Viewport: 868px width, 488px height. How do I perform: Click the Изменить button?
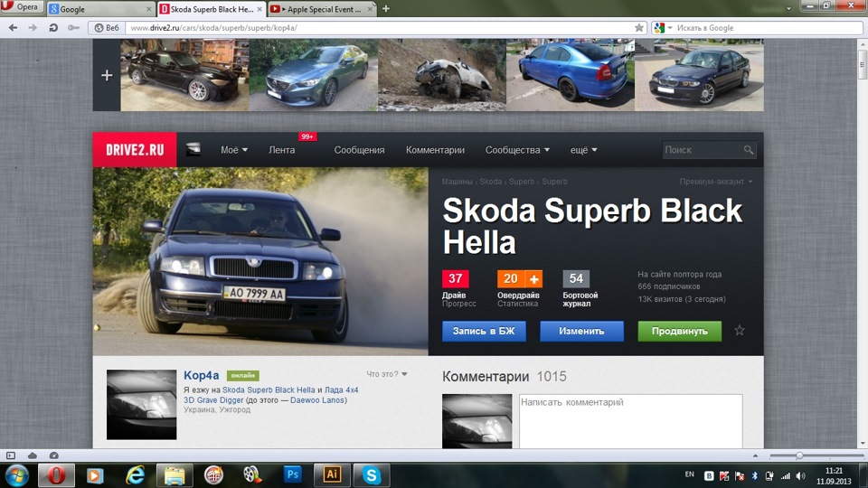coord(581,331)
